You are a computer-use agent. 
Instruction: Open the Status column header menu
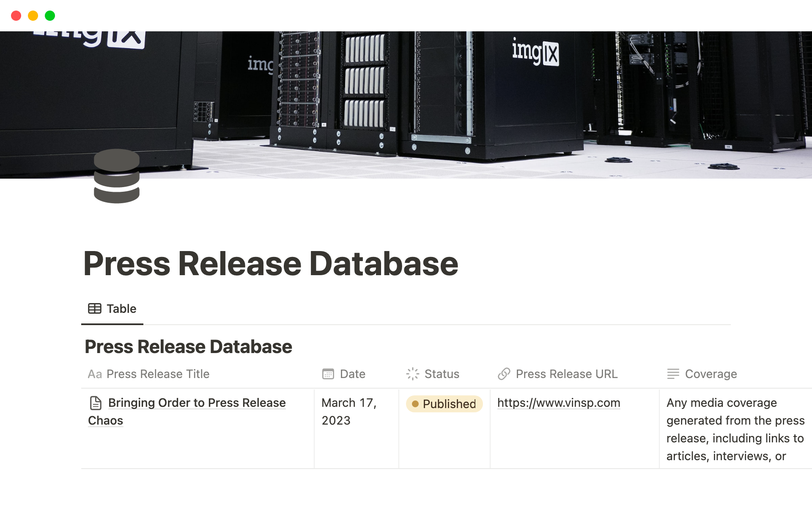coord(442,374)
